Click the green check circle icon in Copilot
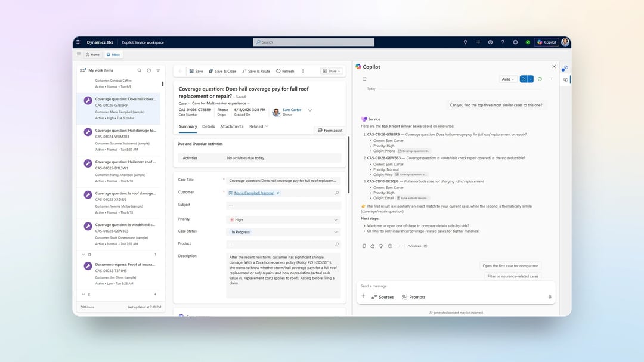The height and width of the screenshot is (362, 644). click(540, 79)
